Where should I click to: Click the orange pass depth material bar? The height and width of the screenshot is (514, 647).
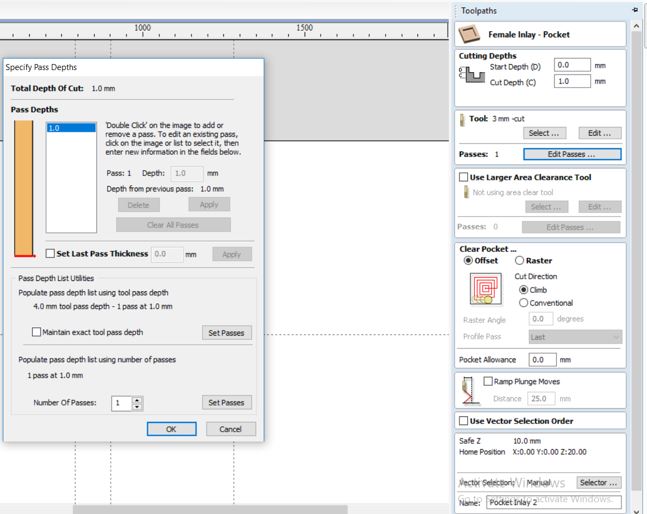point(24,188)
